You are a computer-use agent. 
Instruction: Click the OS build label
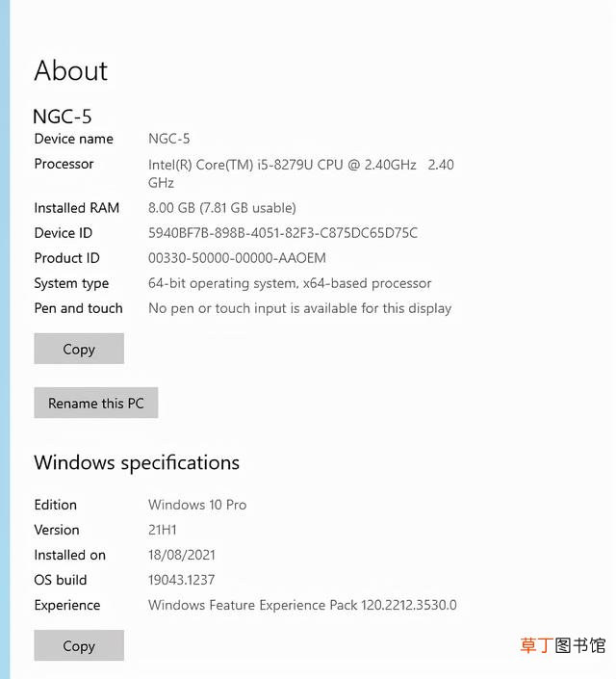pyautogui.click(x=61, y=580)
